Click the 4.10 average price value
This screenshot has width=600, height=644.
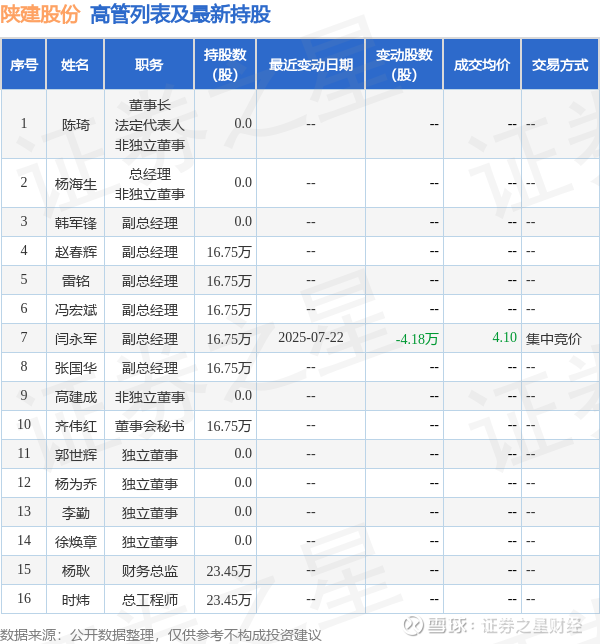[504, 338]
